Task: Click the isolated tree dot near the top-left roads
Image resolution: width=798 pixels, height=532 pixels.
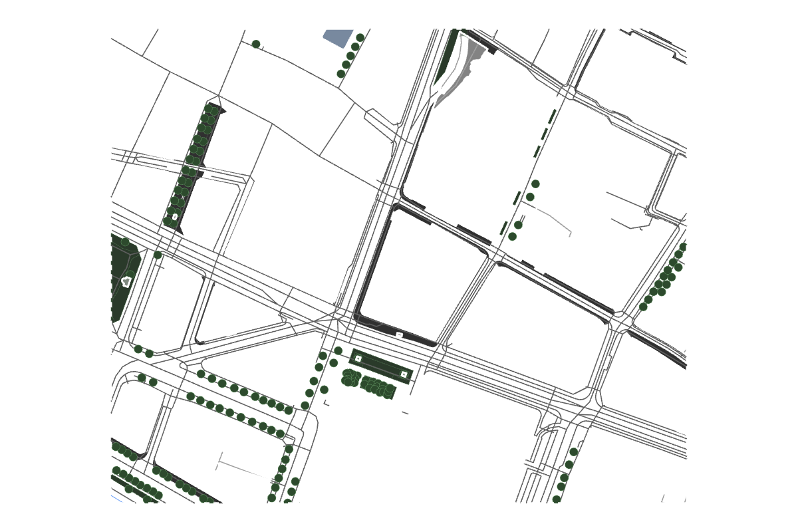Action: (256, 44)
